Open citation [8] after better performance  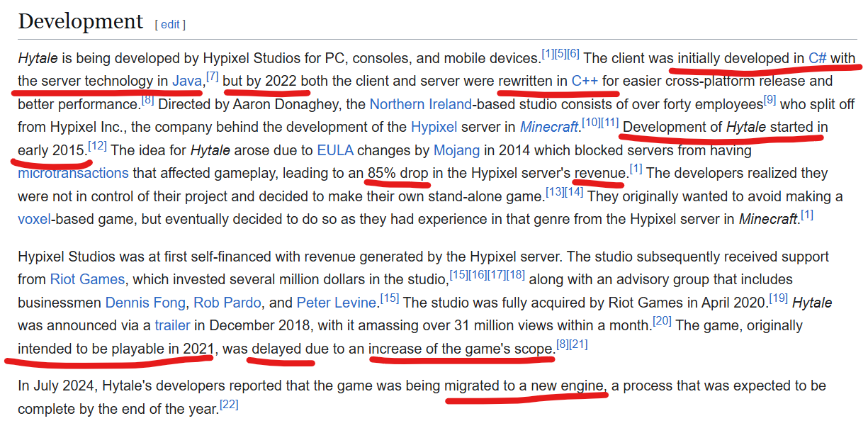pyautogui.click(x=147, y=99)
